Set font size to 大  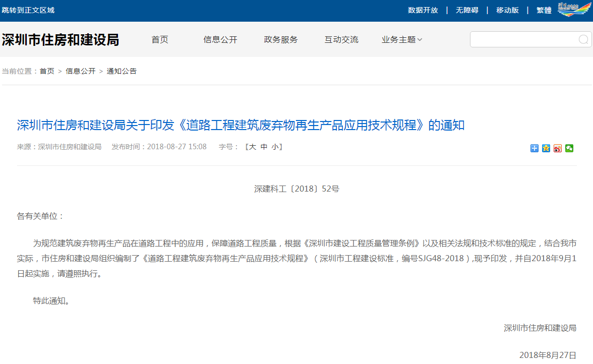252,147
